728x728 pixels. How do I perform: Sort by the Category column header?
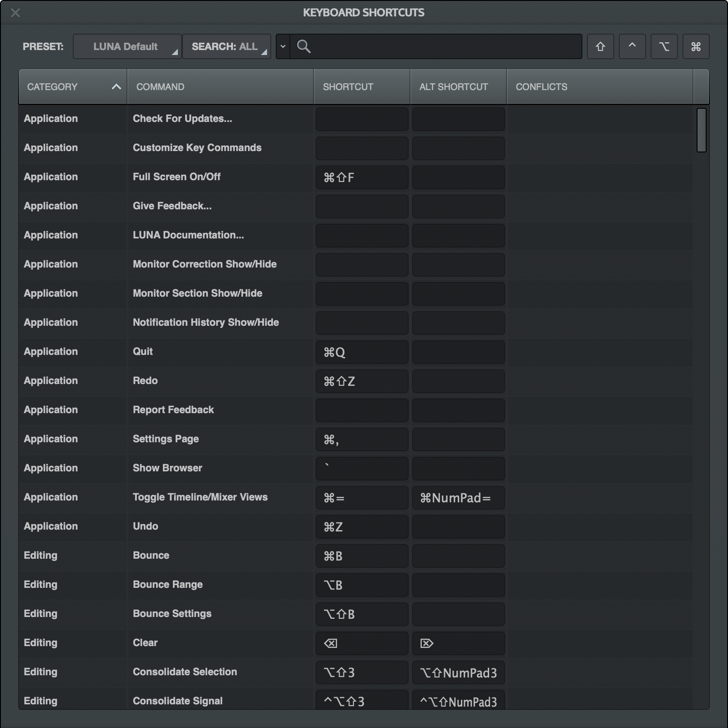73,87
